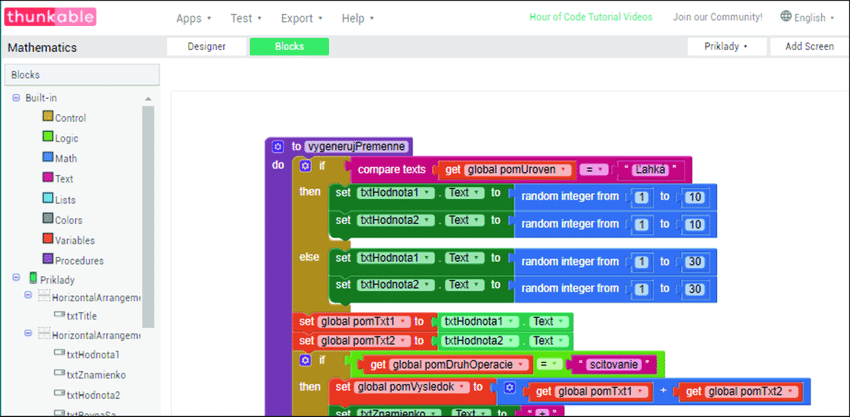Click the globe language icon
Image resolution: width=850 pixels, height=417 pixels.
(786, 16)
